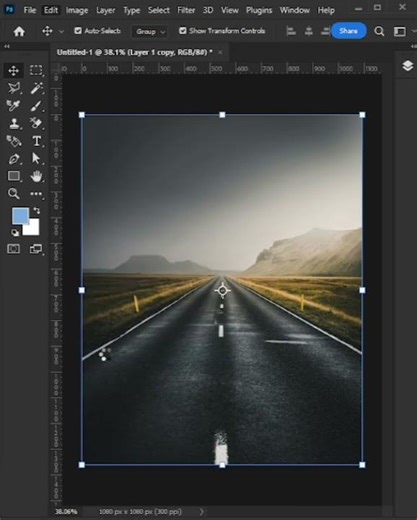This screenshot has width=417, height=520.
Task: Switch to the Untitled-1 document tab
Action: pos(134,52)
